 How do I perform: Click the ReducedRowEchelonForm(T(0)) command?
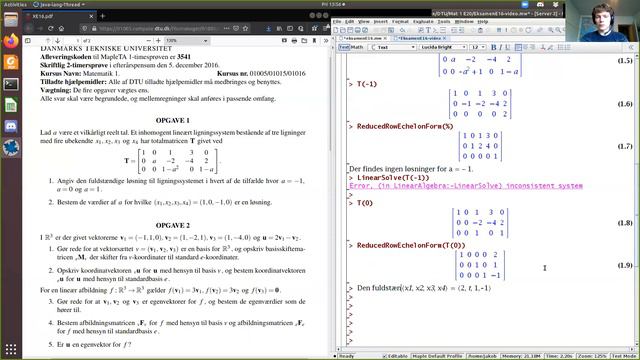pyautogui.click(x=411, y=245)
